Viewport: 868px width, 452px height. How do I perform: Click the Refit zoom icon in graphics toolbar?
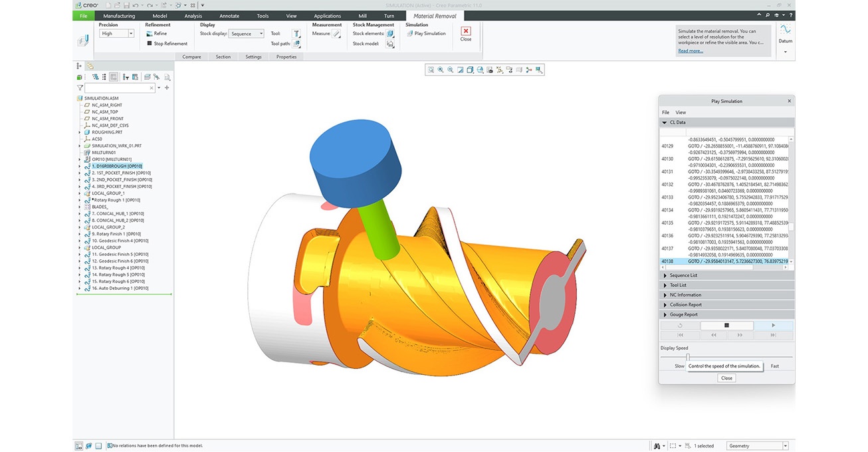click(431, 70)
